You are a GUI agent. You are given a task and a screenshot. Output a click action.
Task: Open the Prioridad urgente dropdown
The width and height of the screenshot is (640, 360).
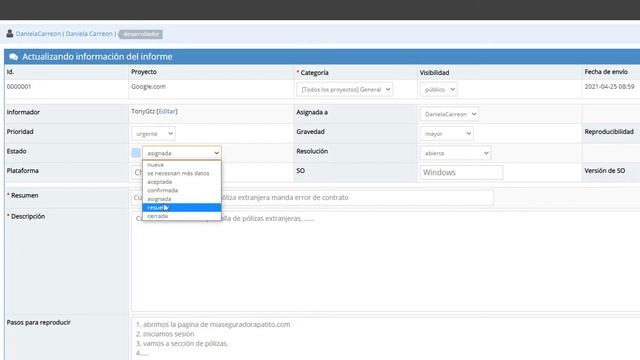153,133
